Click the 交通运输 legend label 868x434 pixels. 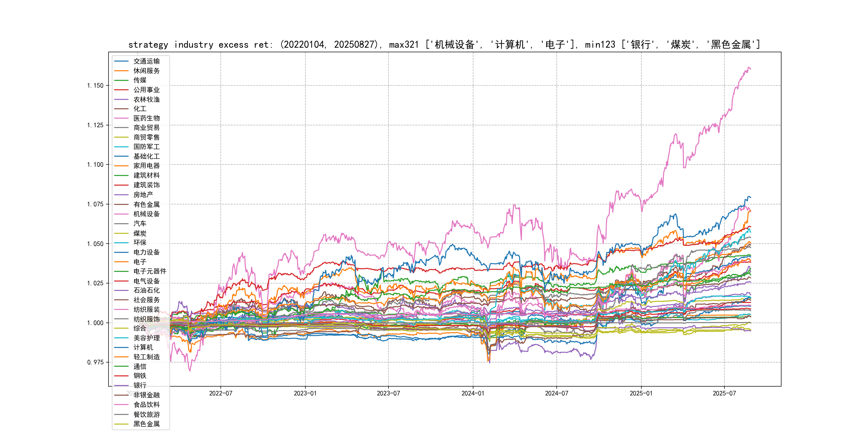pos(146,61)
